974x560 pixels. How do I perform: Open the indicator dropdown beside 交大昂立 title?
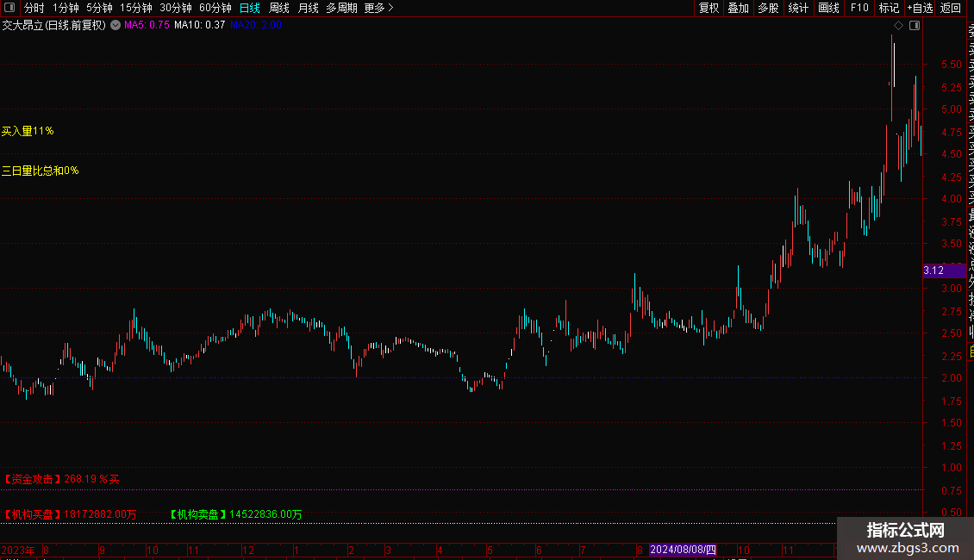(x=116, y=25)
